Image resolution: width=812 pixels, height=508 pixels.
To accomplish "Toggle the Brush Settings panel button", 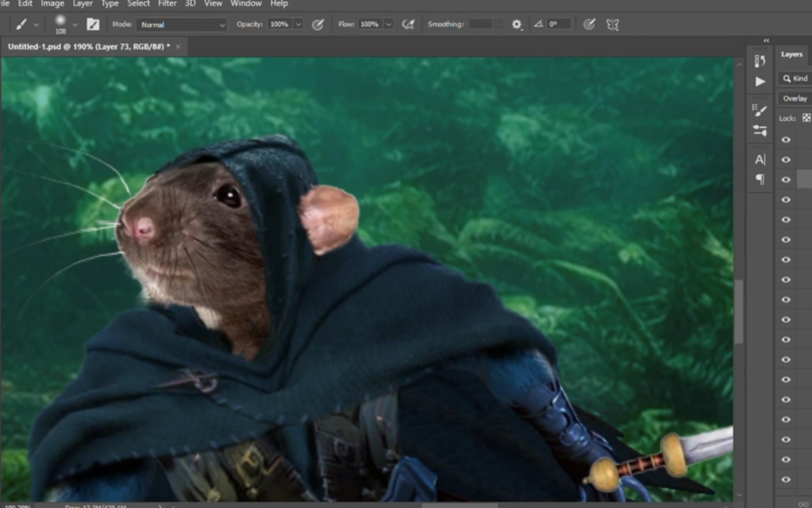I will click(x=93, y=24).
